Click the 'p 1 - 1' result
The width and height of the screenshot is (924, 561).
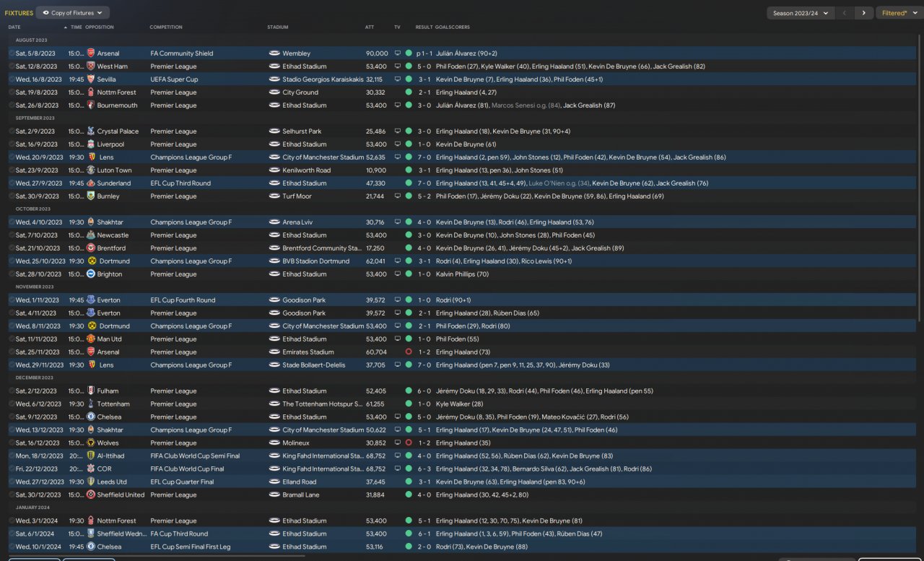coord(423,53)
